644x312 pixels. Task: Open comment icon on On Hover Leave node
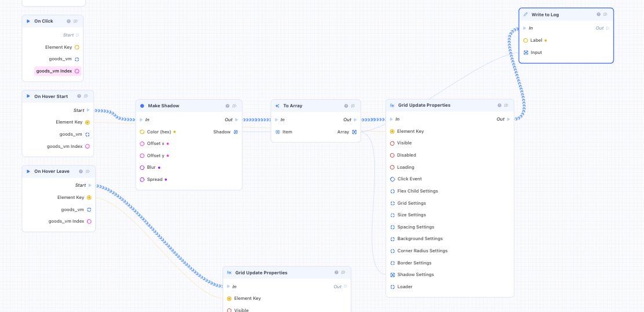coord(88,172)
